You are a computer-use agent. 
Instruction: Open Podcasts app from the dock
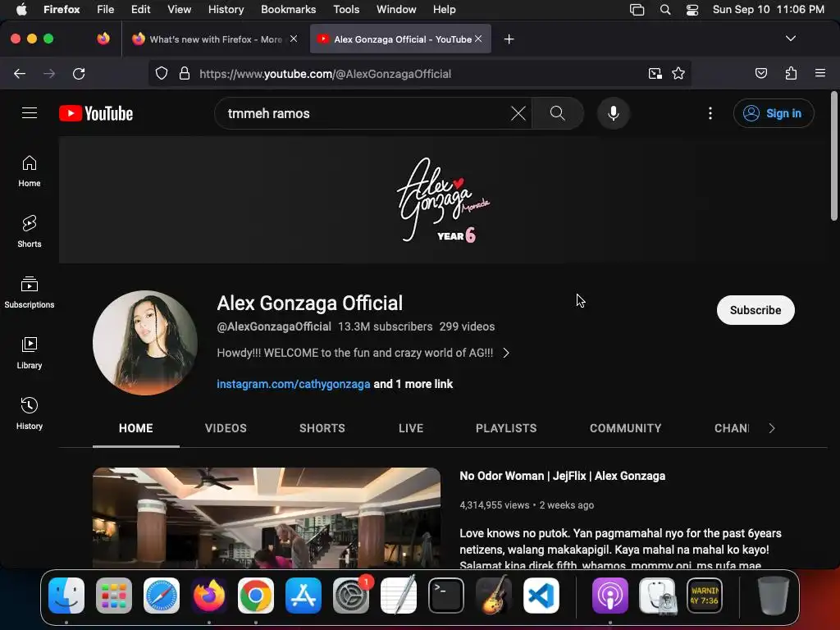609,596
